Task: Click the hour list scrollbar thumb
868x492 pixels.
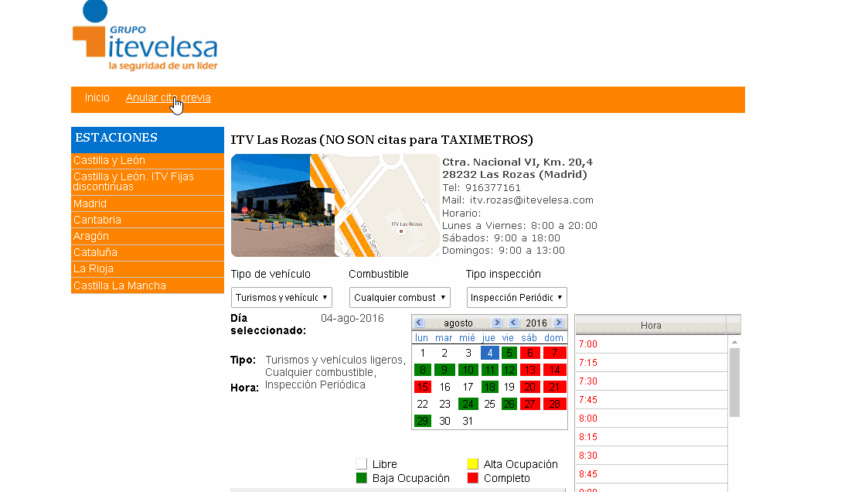Action: click(734, 382)
